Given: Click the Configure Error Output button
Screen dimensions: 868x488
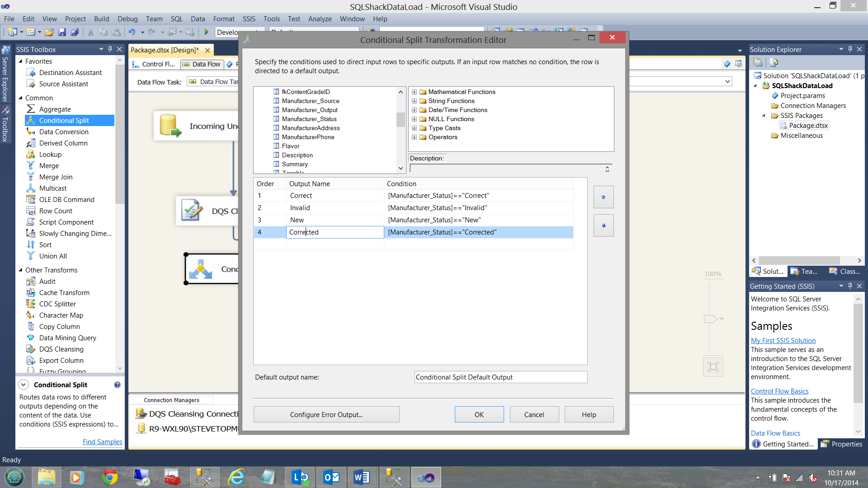Looking at the screenshot, I should coord(326,414).
